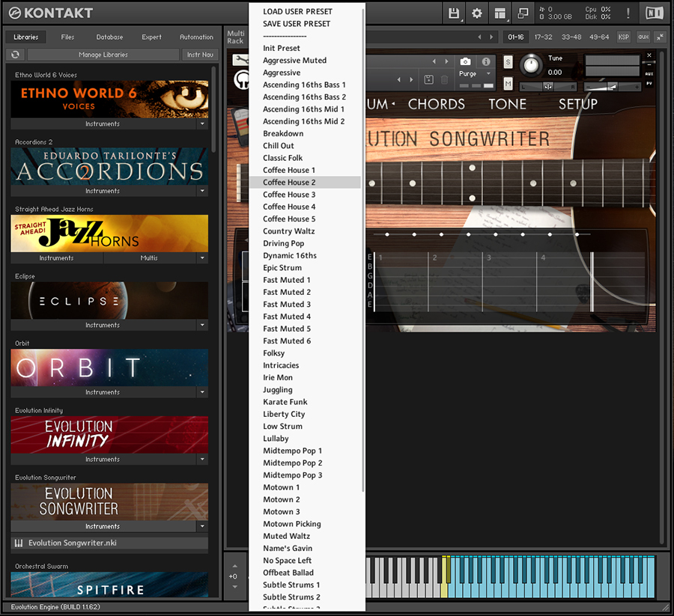This screenshot has width=674, height=616.
Task: Open Multis for Straight Ahead Jazz Horns
Action: pyautogui.click(x=149, y=257)
